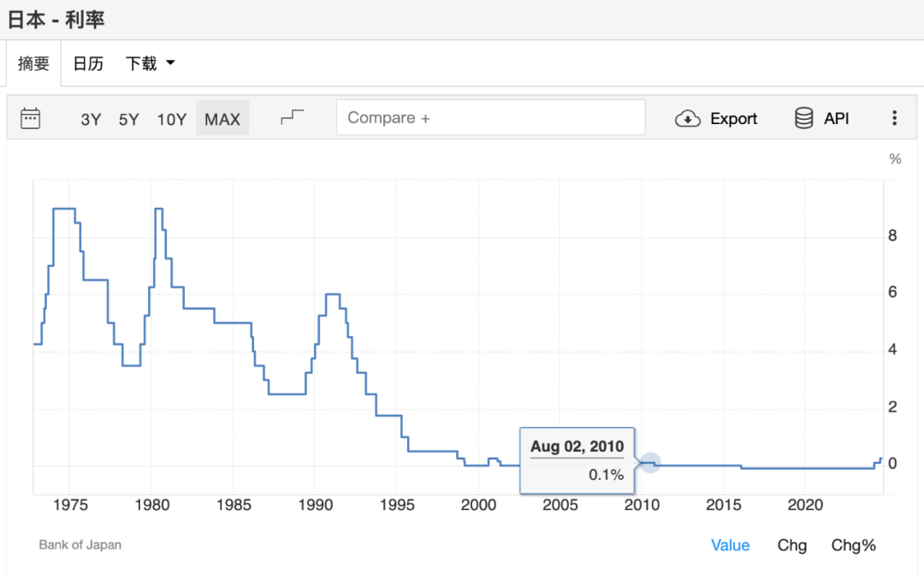
Task: Switch chart to Chg% view
Action: (853, 545)
